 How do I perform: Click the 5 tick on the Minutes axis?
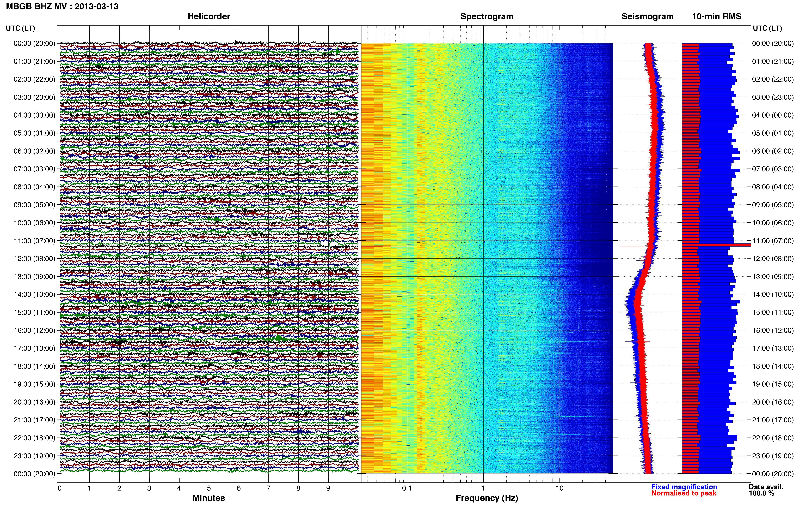pyautogui.click(x=209, y=488)
